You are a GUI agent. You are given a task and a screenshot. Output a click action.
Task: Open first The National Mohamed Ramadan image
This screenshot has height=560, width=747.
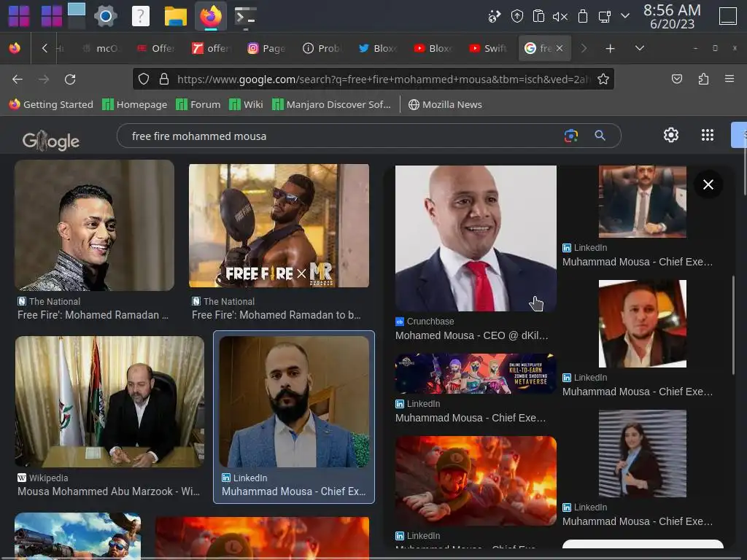[94, 225]
